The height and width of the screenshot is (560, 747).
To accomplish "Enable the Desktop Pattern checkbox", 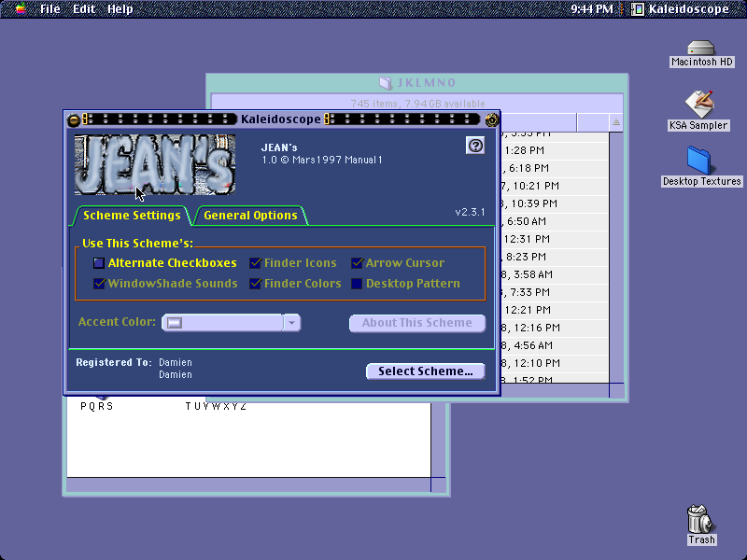I will 405,284.
